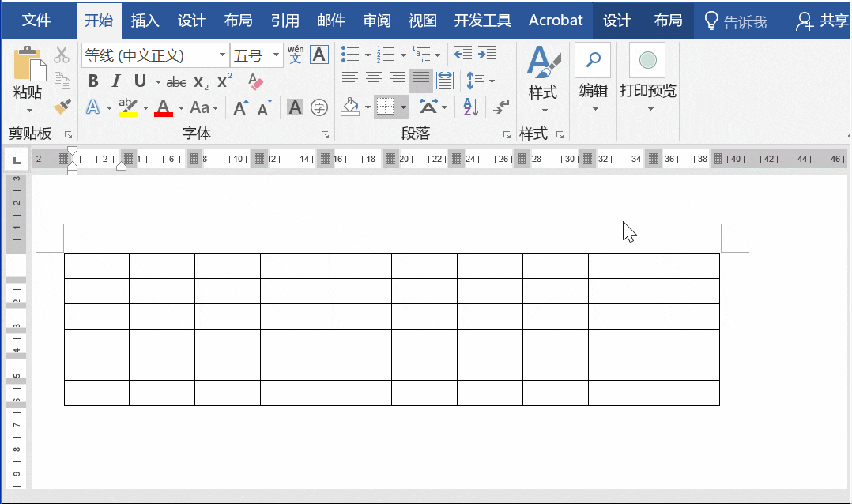This screenshot has height=504, width=852.
Task: Click the Distributed alignment icon
Action: [x=445, y=81]
